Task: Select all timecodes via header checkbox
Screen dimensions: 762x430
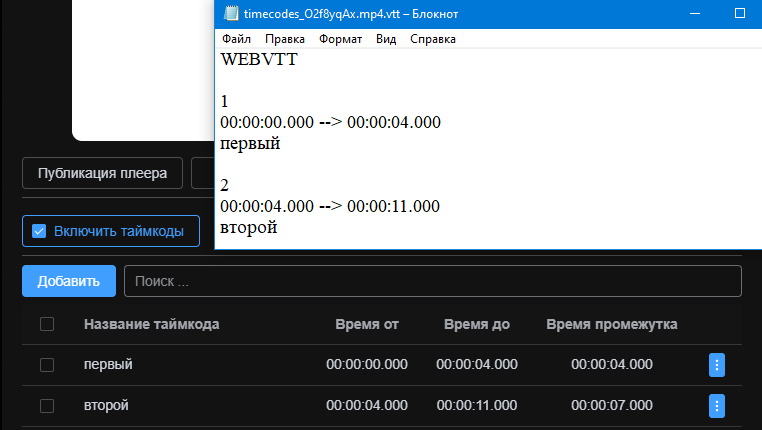Action: pyautogui.click(x=47, y=324)
